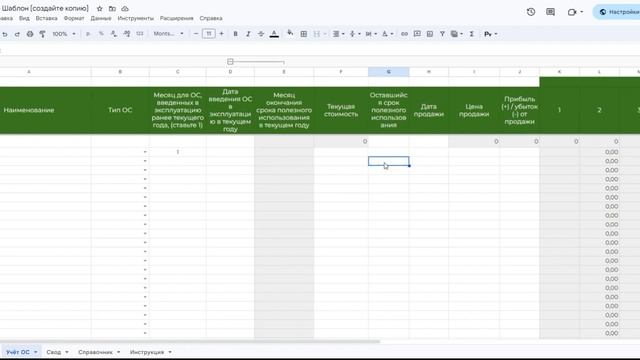Decrease decimal places

pyautogui.click(x=114, y=34)
